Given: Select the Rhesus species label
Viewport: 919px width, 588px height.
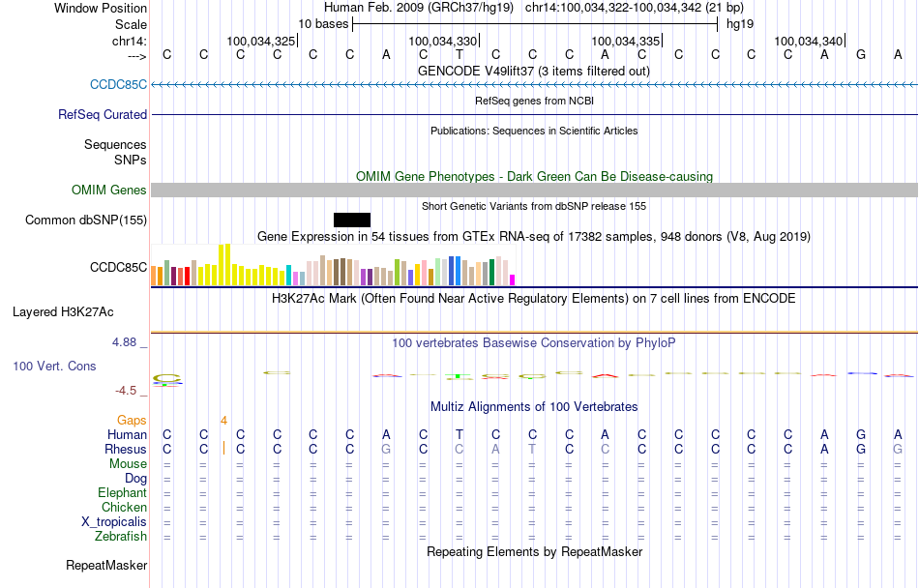Looking at the screenshot, I should [126, 449].
